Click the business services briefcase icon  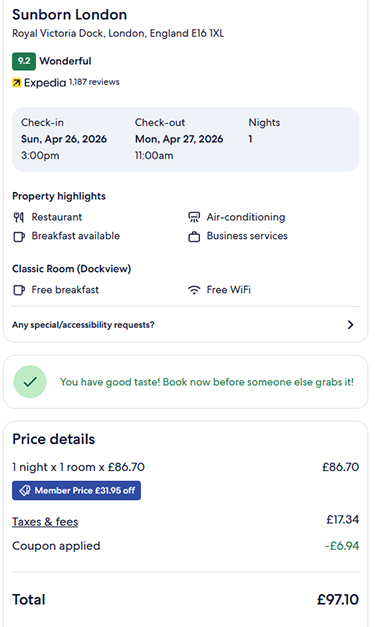[194, 236]
